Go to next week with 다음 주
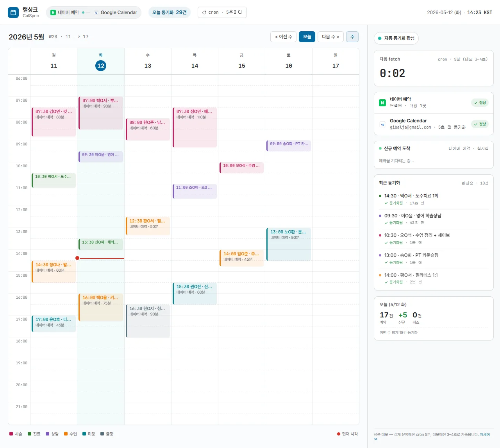 coord(330,37)
